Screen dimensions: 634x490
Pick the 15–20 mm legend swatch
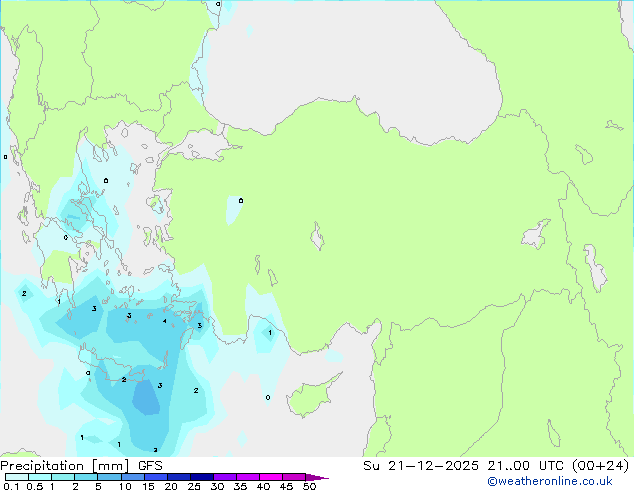[x=155, y=477]
